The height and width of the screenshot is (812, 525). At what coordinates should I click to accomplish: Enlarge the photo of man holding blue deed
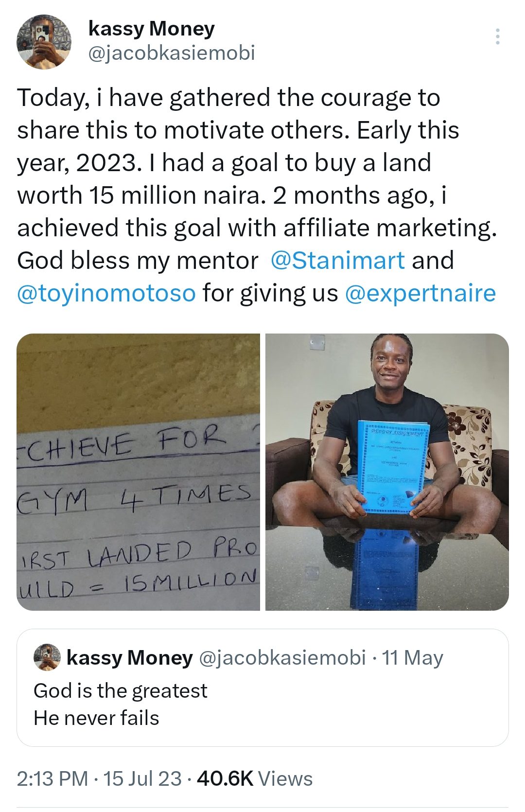tap(387, 472)
